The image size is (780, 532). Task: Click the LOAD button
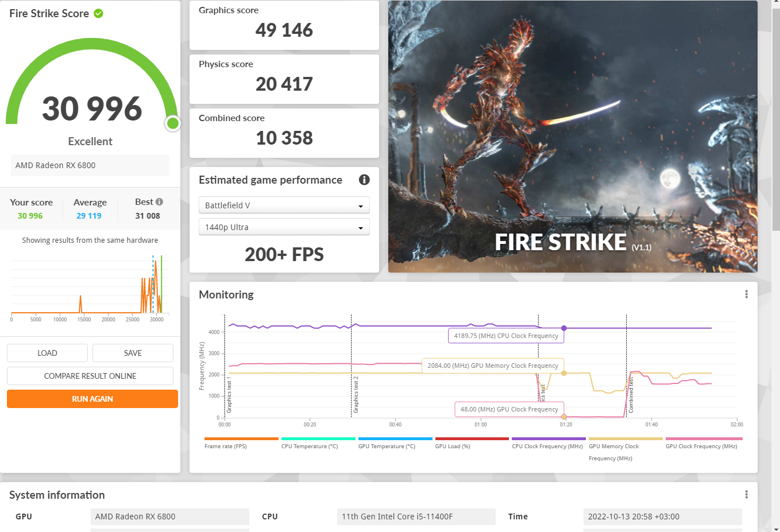pos(47,353)
